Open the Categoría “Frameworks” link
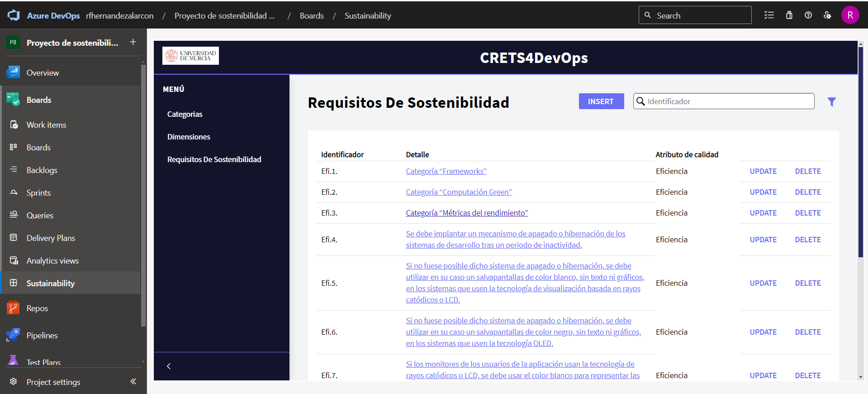The width and height of the screenshot is (868, 394). pyautogui.click(x=446, y=171)
